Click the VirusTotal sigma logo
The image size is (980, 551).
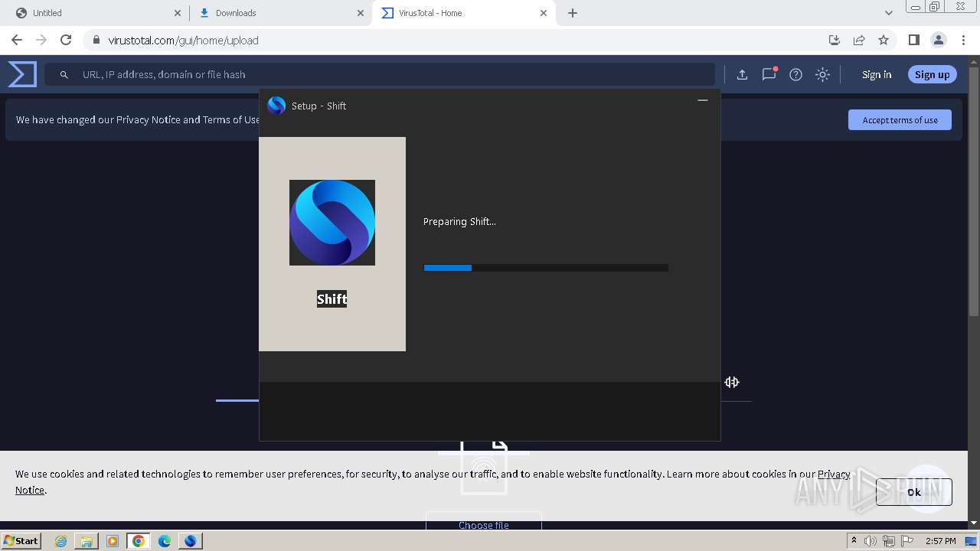22,74
